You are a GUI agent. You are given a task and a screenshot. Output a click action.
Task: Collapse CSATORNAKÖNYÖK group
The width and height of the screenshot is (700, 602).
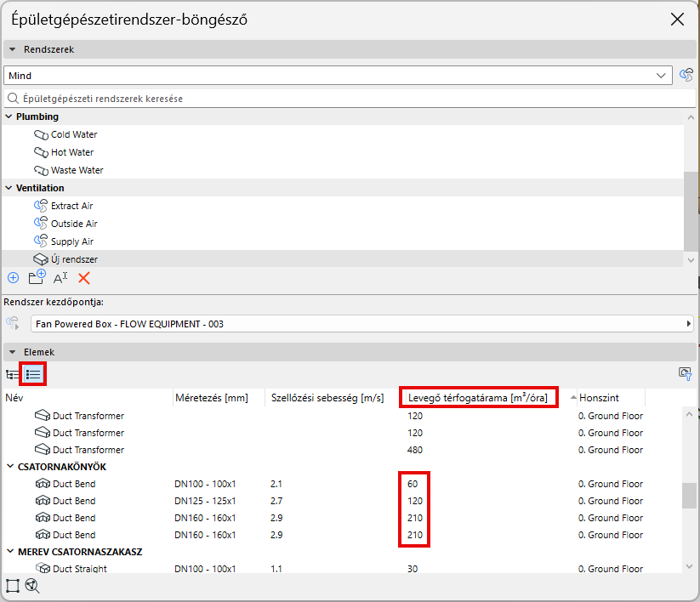(x=10, y=466)
